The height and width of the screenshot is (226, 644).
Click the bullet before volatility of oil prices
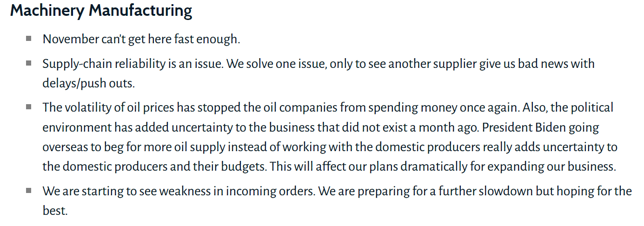[x=29, y=107]
